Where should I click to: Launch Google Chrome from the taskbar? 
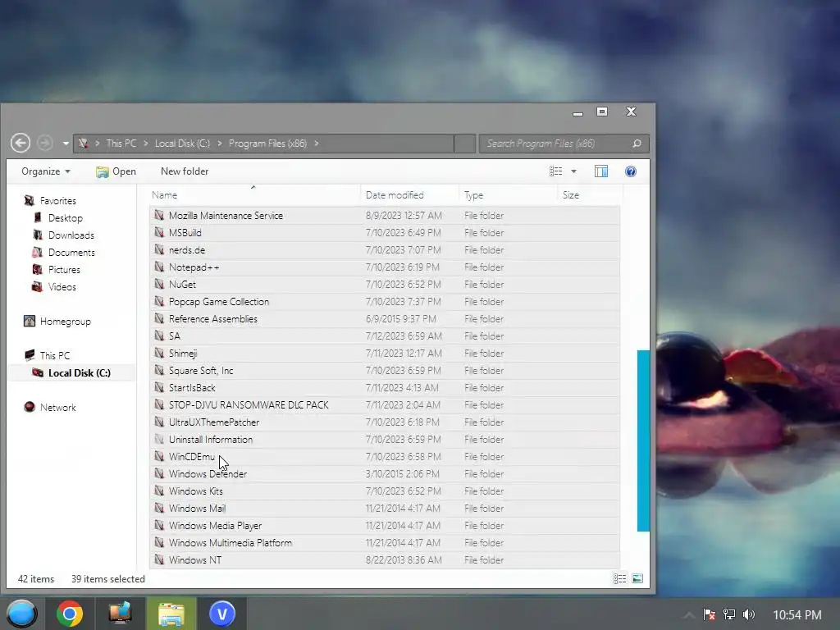point(70,614)
